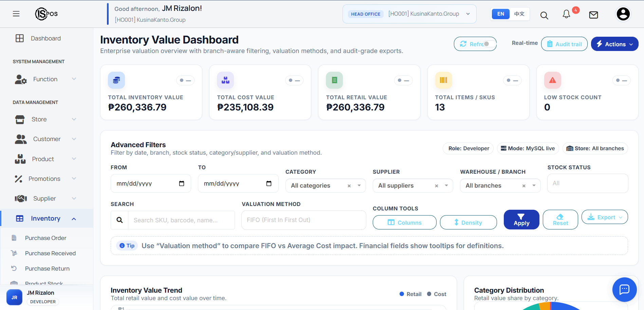Toggle the Total Retail Value card switch

(x=403, y=81)
